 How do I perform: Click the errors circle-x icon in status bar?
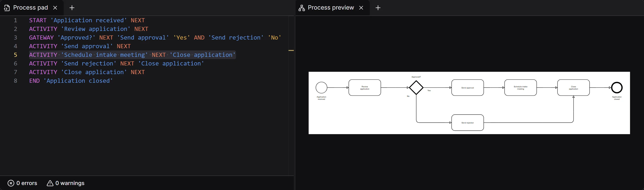click(x=11, y=183)
